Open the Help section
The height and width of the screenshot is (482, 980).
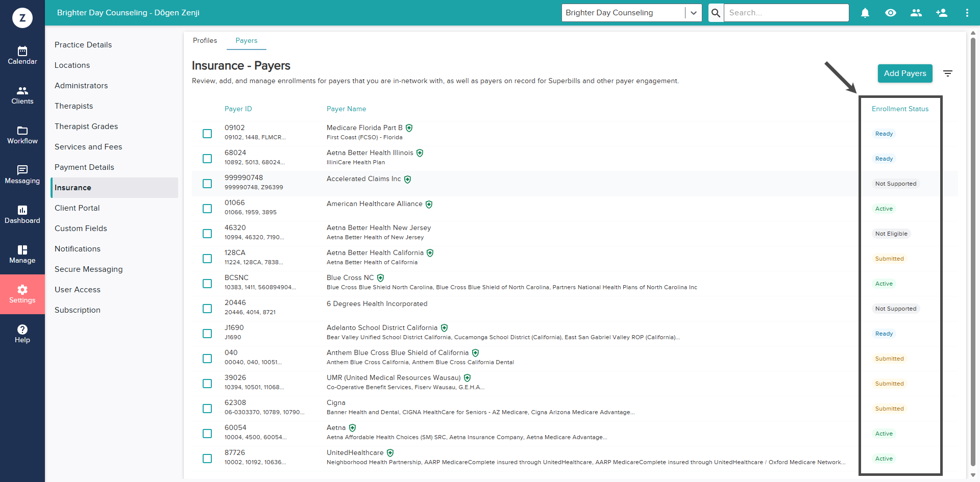(22, 334)
